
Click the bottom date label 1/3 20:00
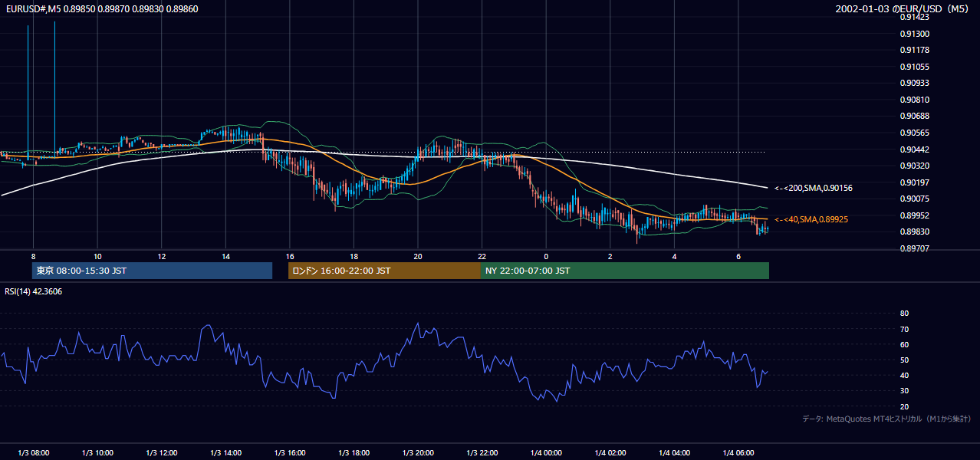[x=418, y=453]
